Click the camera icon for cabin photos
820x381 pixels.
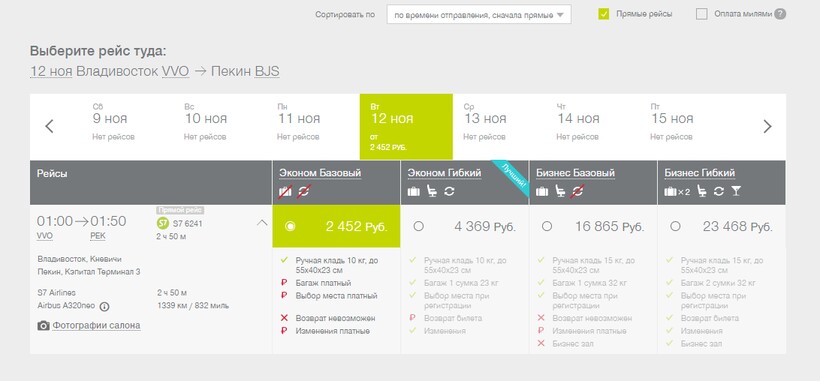(x=43, y=326)
